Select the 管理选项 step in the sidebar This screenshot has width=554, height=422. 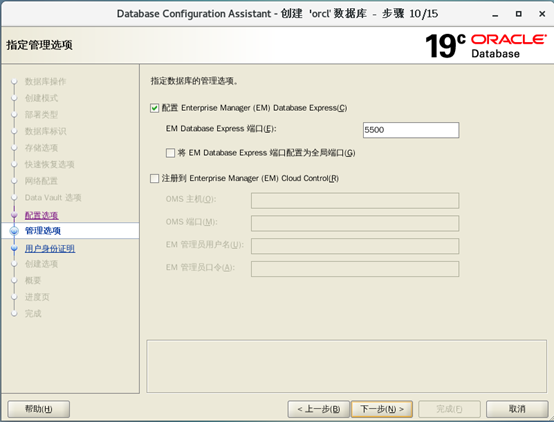click(43, 231)
